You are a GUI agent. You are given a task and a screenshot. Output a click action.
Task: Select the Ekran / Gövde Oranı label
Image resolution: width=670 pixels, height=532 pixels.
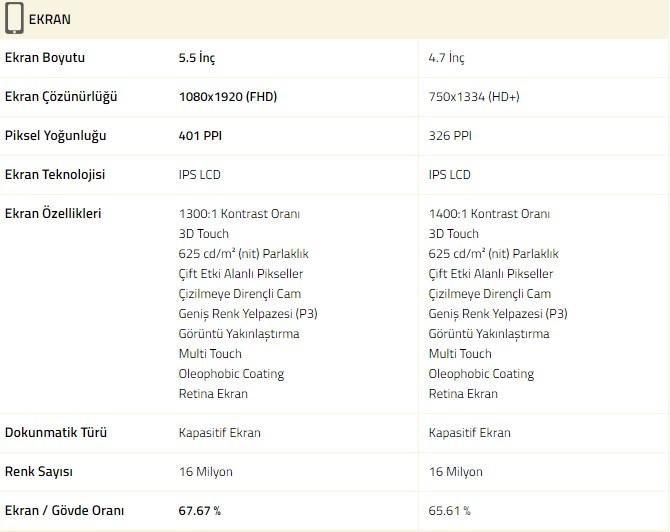pos(65,511)
